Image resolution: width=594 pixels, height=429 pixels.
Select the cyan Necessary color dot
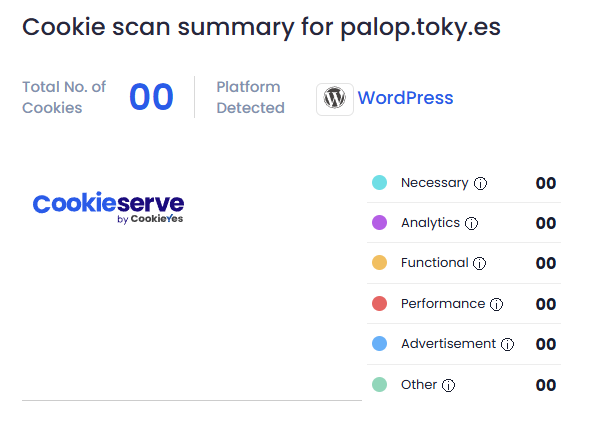(379, 183)
